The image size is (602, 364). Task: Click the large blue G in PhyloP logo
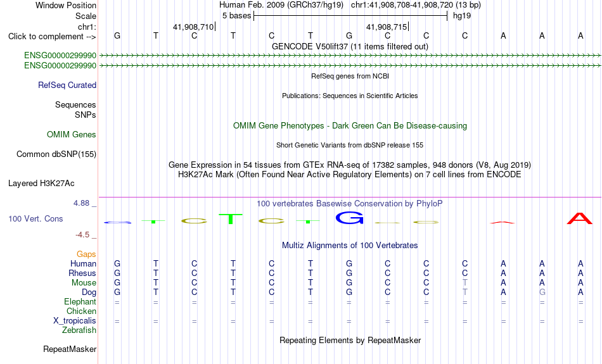[349, 218]
